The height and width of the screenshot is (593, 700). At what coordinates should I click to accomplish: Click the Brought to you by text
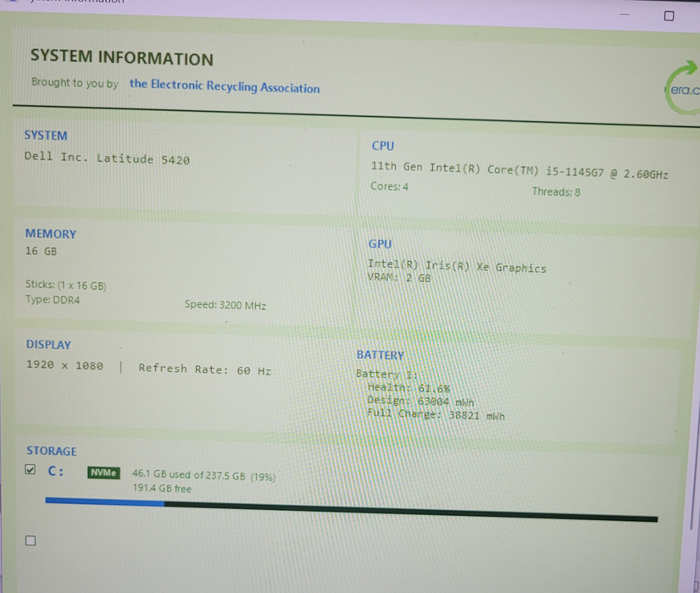tap(75, 82)
